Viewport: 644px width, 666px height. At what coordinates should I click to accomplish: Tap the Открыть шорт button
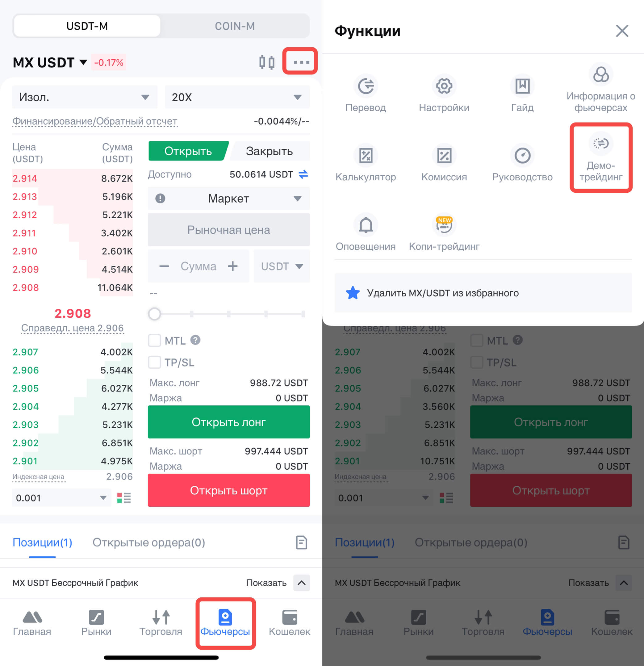[229, 490]
